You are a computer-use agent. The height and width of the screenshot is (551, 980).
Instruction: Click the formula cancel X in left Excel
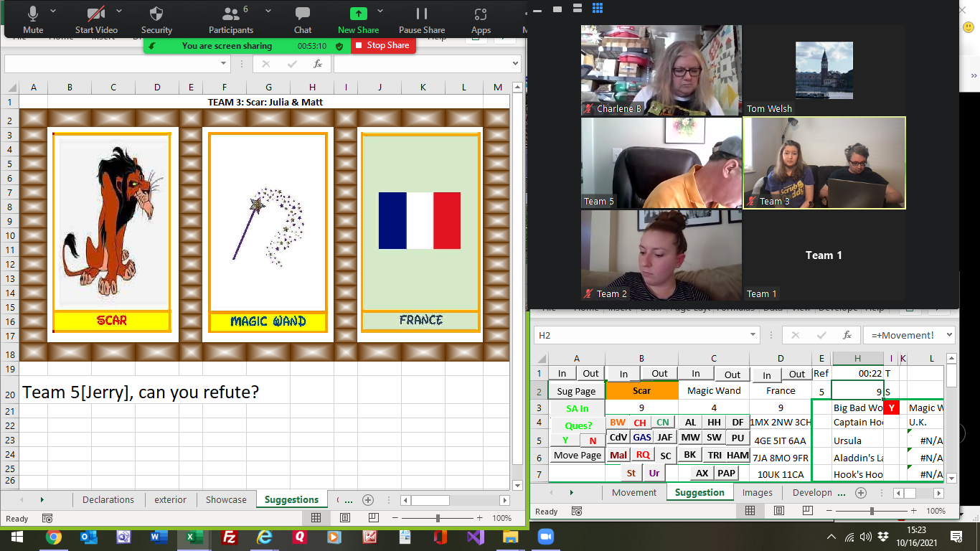266,64
